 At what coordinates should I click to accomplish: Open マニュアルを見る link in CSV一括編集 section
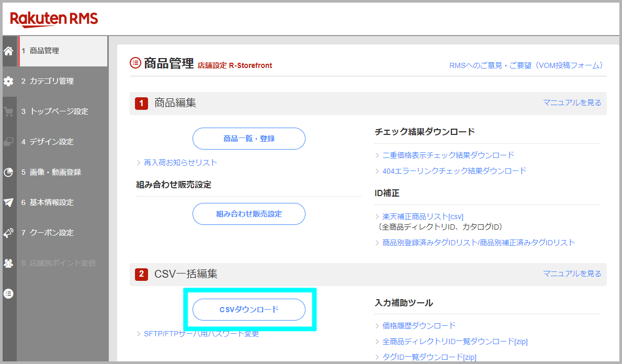click(x=572, y=274)
